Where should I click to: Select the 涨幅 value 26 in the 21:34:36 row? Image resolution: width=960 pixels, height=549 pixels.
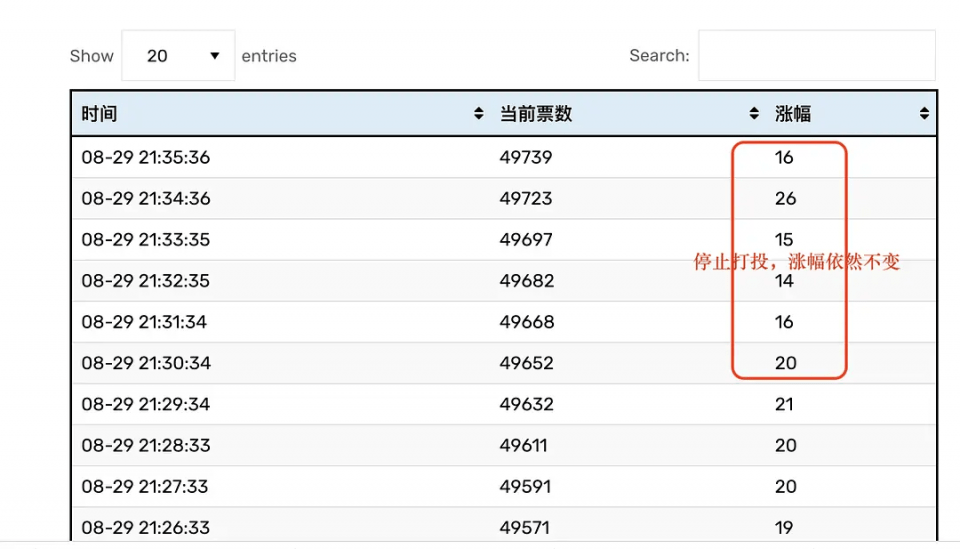[785, 199]
